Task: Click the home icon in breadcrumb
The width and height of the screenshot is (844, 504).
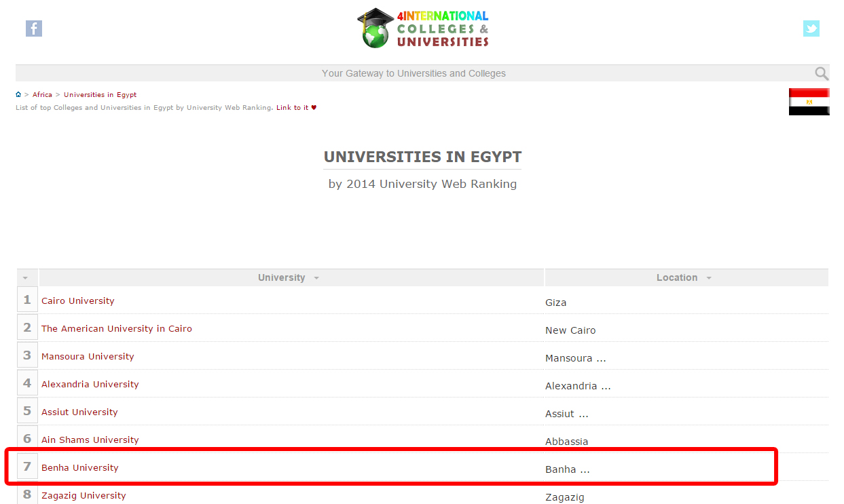Action: tap(18, 95)
